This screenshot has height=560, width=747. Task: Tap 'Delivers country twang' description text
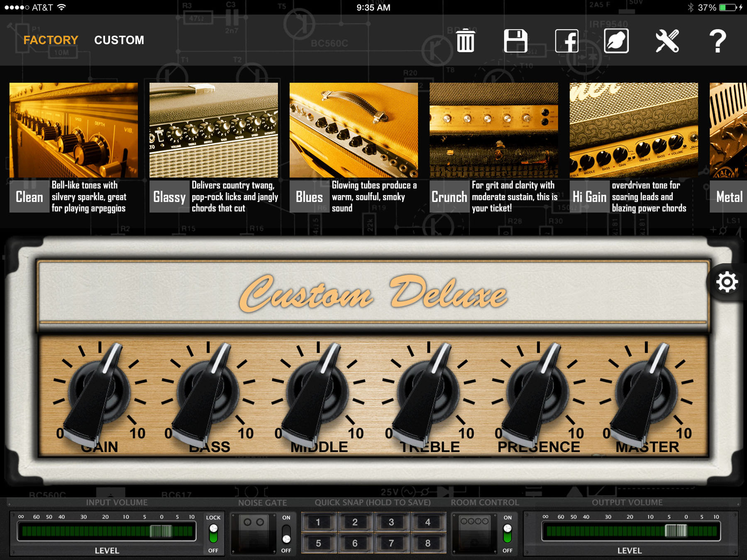click(235, 197)
